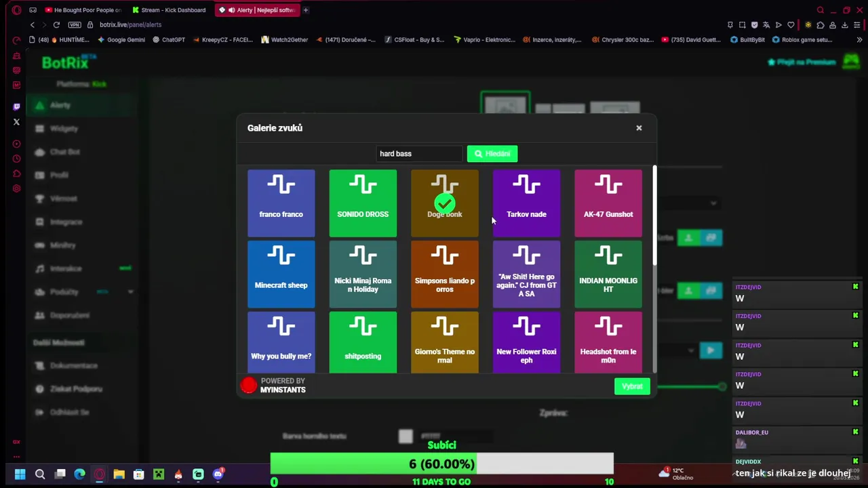Open the Google Gemini bookmark
Image resolution: width=868 pixels, height=488 pixels.
[x=121, y=40]
